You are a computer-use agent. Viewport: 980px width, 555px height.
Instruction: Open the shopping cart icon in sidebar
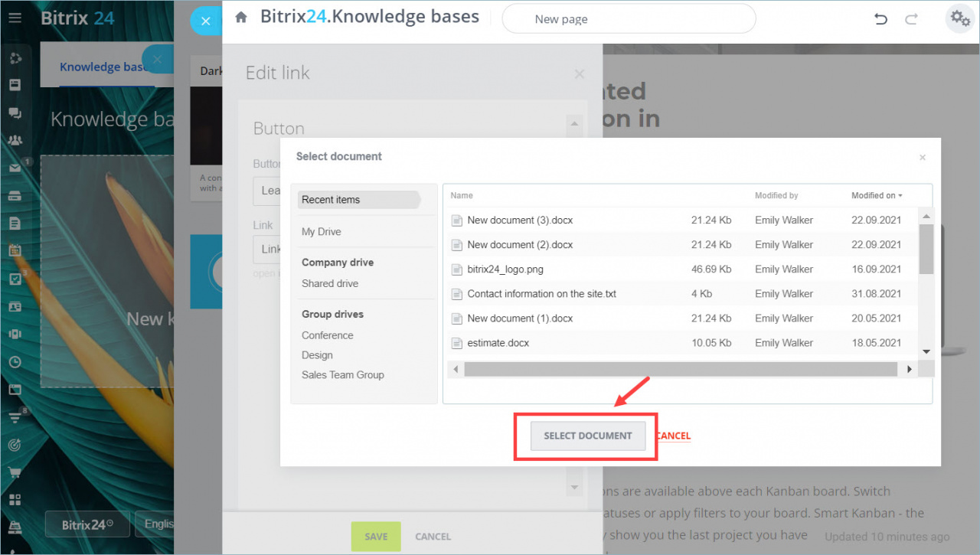click(15, 472)
